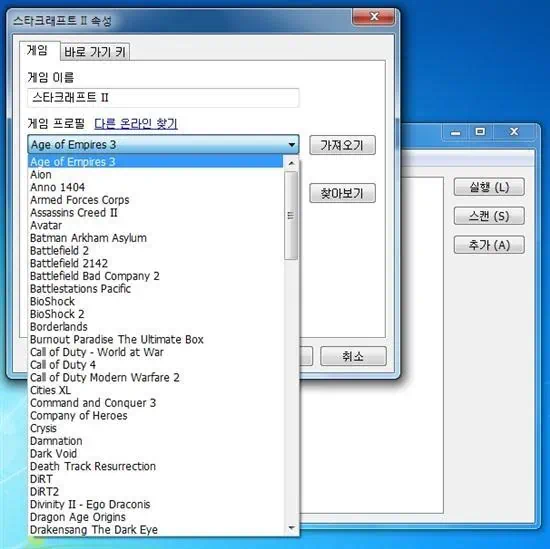This screenshot has width=550, height=549.
Task: Close the back window
Action: click(514, 132)
